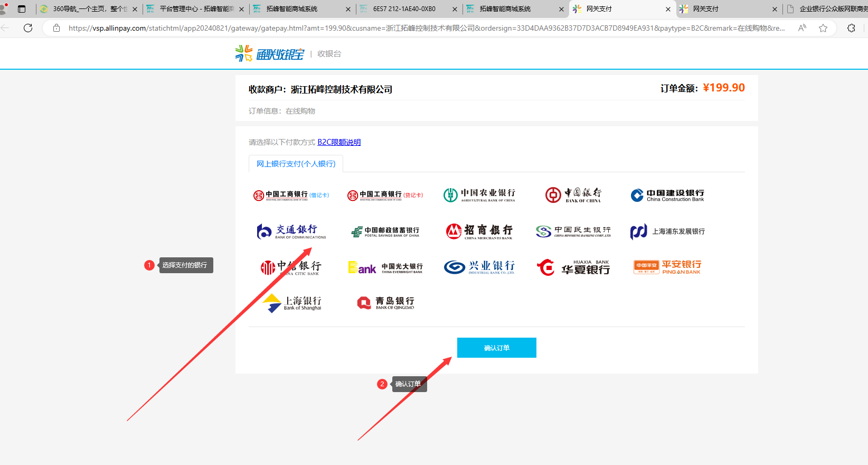Pick Shanghai Pudong Development Bank (上海浦东发展银行)
Image resolution: width=868 pixels, height=465 pixels.
coord(667,231)
